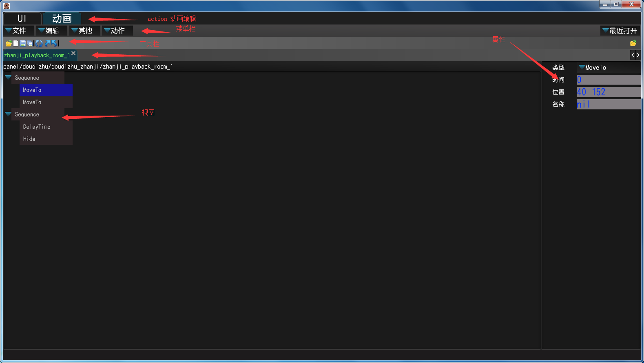The width and height of the screenshot is (644, 363).
Task: Select the DelayTime action
Action: pos(46,127)
